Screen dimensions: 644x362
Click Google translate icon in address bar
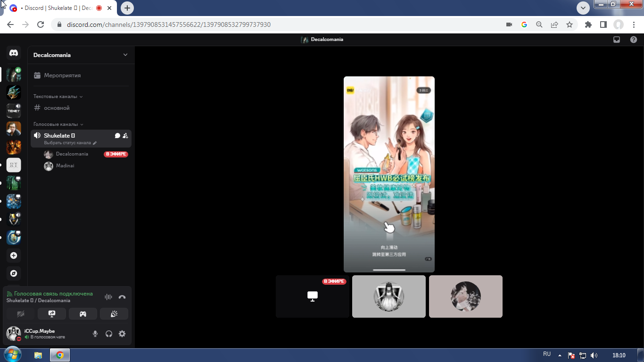524,25
